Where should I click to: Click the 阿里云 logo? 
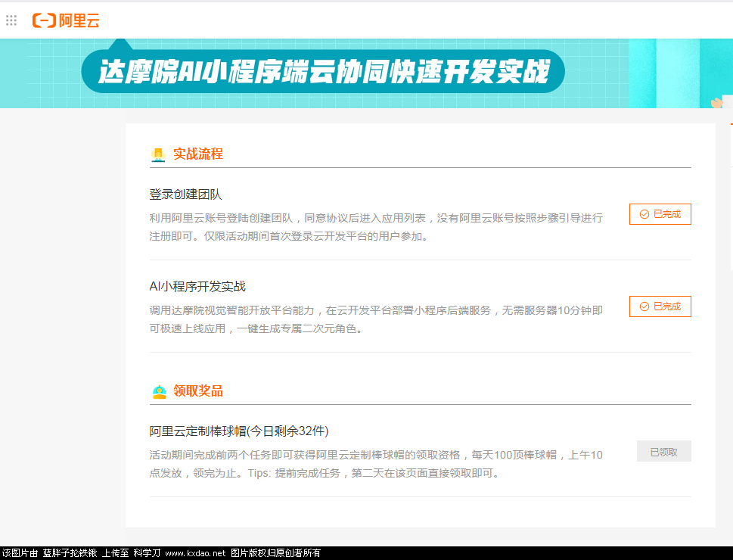coord(66,20)
